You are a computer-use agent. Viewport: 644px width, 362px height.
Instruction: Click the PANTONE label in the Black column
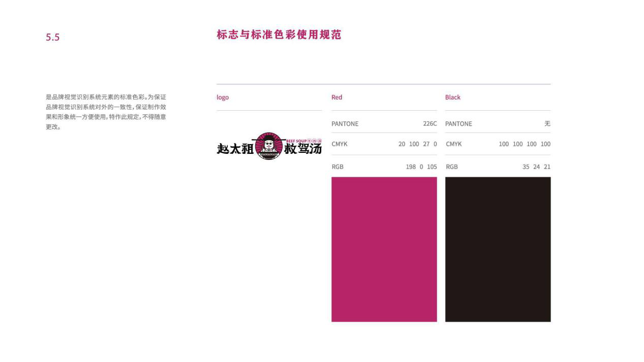458,124
